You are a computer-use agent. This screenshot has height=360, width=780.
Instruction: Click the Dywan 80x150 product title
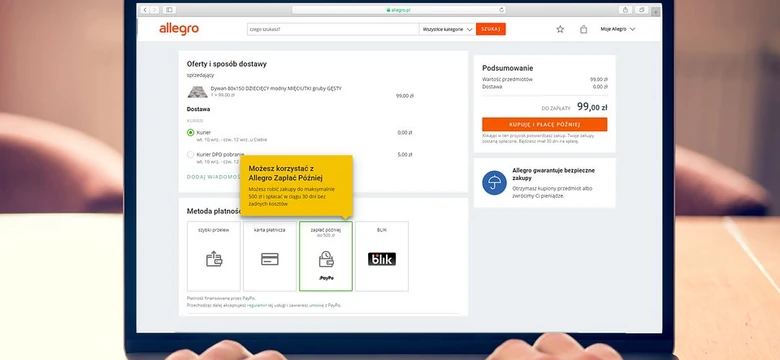point(276,89)
